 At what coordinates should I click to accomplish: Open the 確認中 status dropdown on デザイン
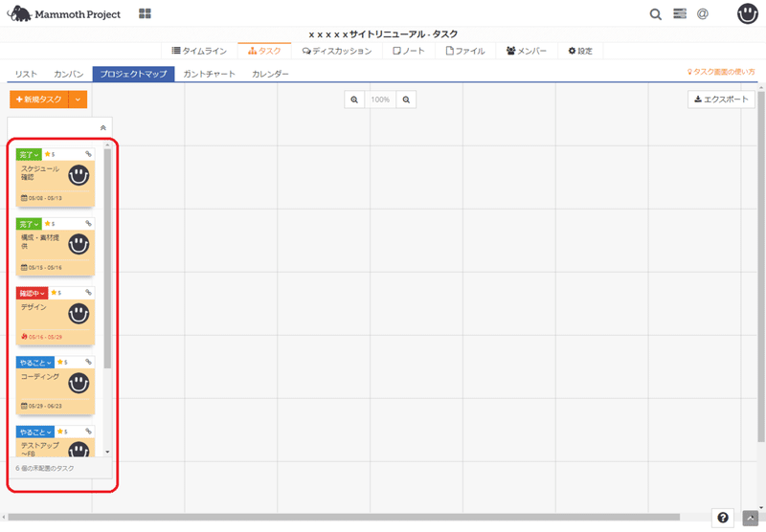[x=33, y=294]
